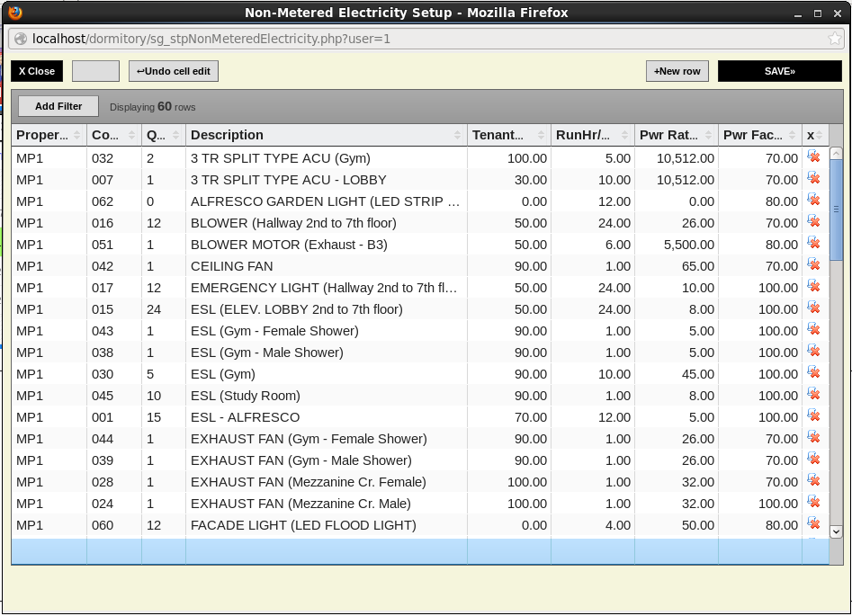
Task: Select the EMERGENCY LIGHT description cell
Action: (x=326, y=288)
